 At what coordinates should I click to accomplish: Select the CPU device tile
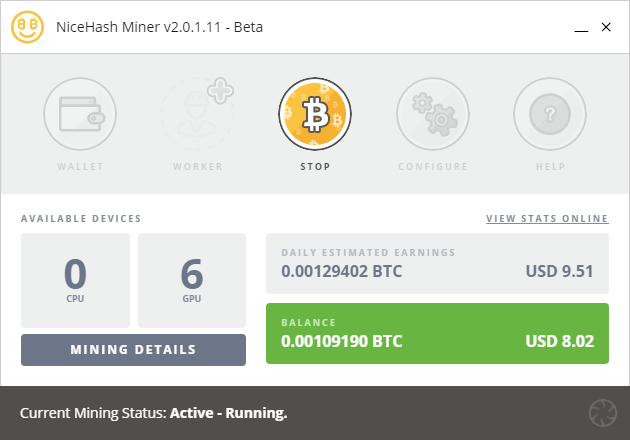(x=76, y=280)
